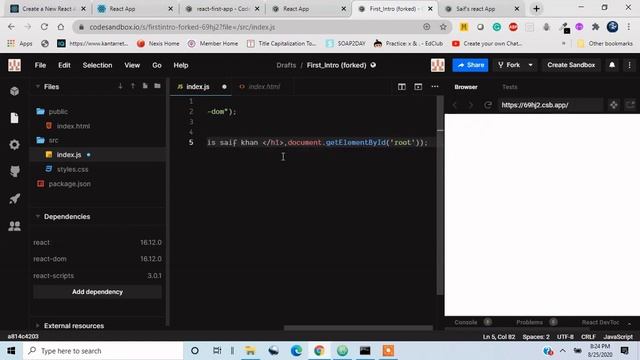Open styles.css in the file tree
Image resolution: width=640 pixels, height=360 pixels.
pos(72,169)
